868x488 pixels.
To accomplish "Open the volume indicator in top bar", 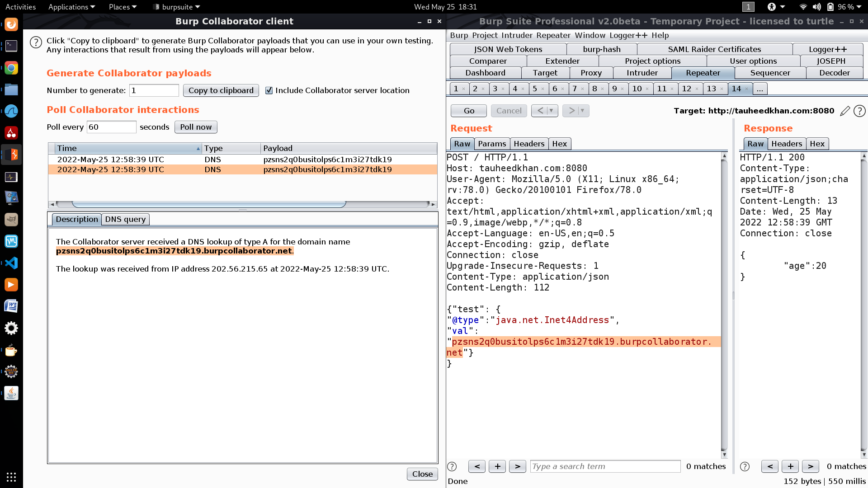I will pos(816,7).
